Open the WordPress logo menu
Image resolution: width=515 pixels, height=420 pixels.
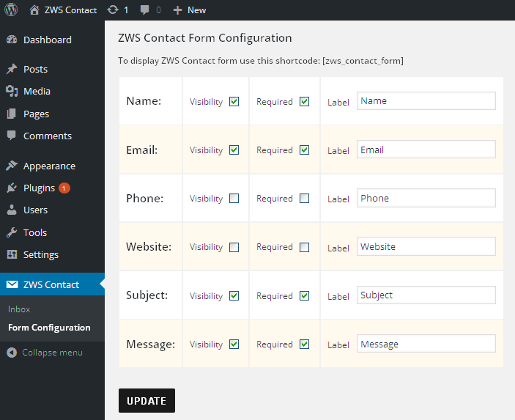(11, 10)
